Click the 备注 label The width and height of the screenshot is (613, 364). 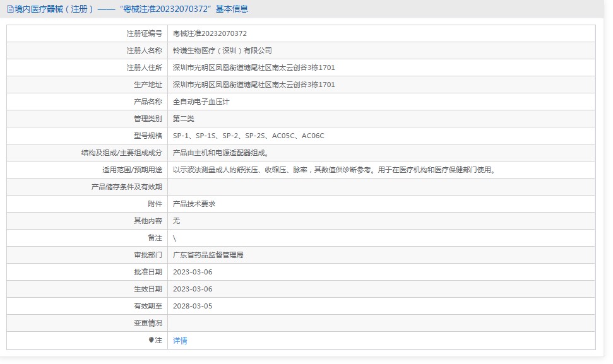tap(155, 238)
